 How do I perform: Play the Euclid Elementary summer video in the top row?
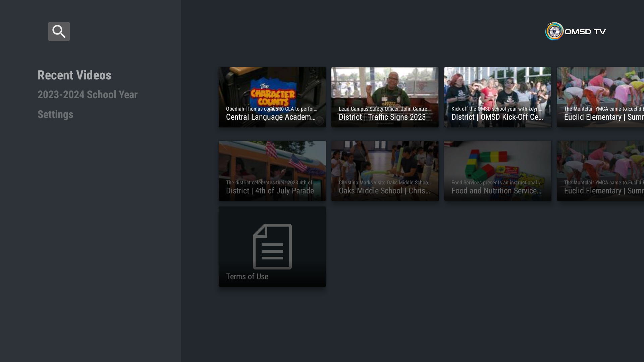click(x=604, y=97)
